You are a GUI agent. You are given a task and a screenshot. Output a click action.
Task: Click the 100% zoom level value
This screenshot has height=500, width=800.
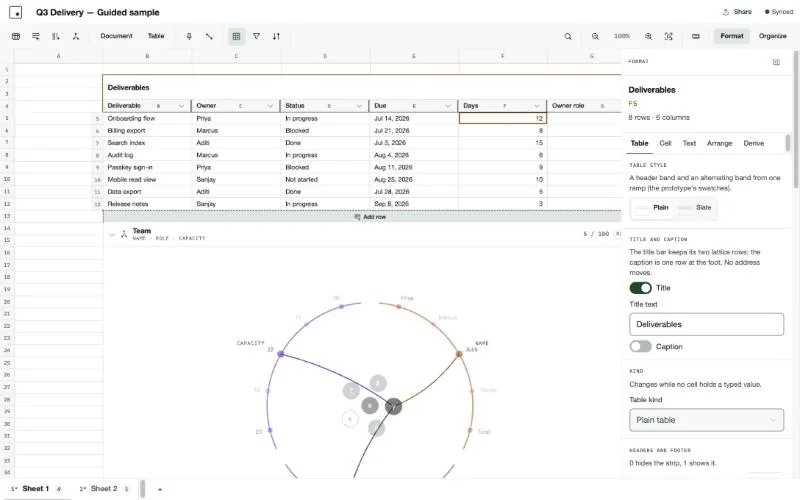tap(622, 36)
